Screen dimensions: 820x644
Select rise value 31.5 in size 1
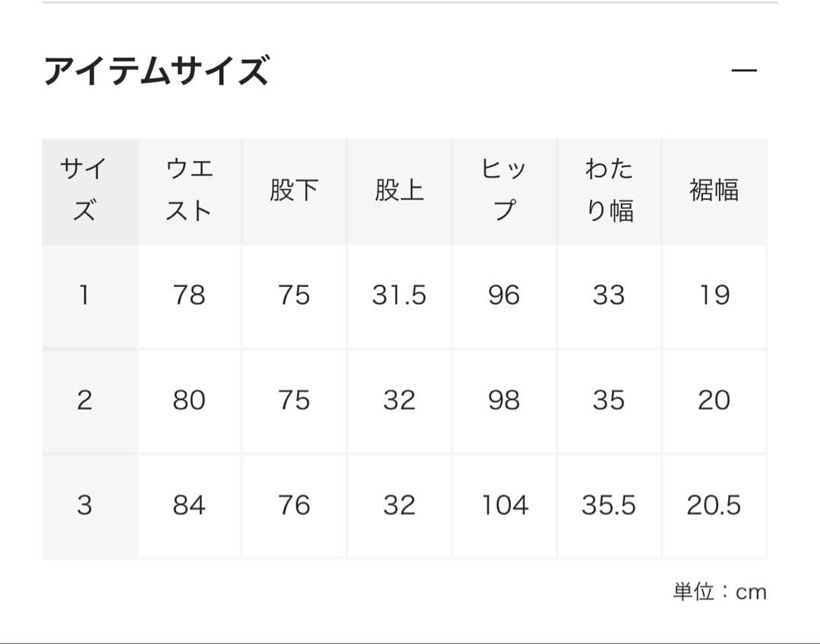399,295
